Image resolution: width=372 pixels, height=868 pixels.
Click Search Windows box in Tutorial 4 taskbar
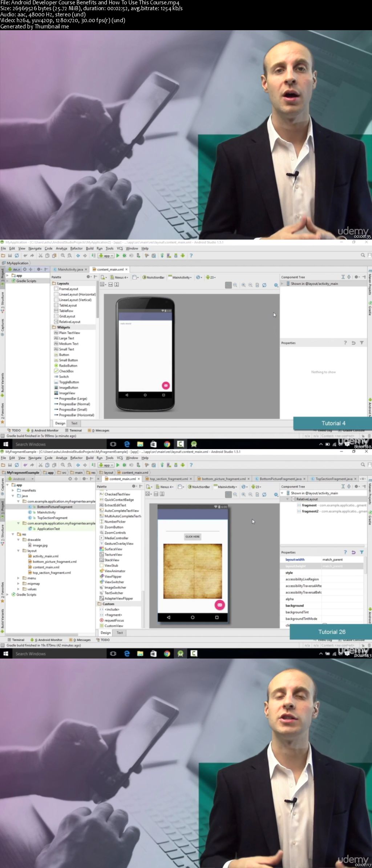[x=59, y=444]
